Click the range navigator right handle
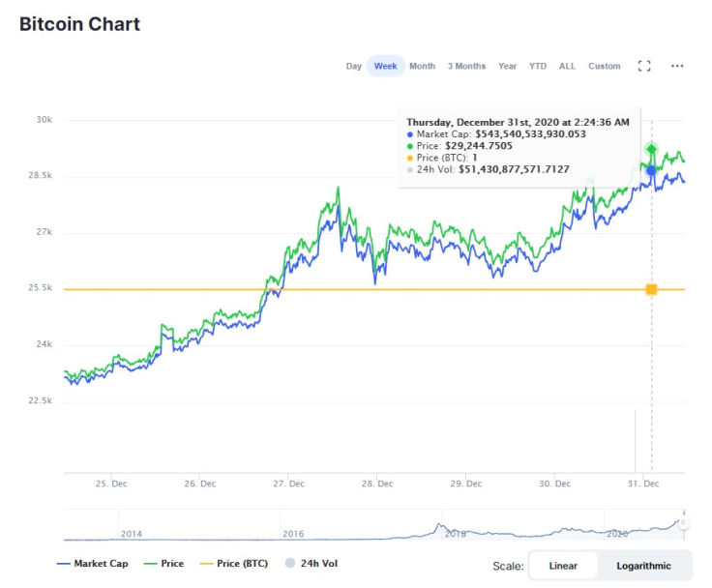The height and width of the screenshot is (588, 712). 683,522
